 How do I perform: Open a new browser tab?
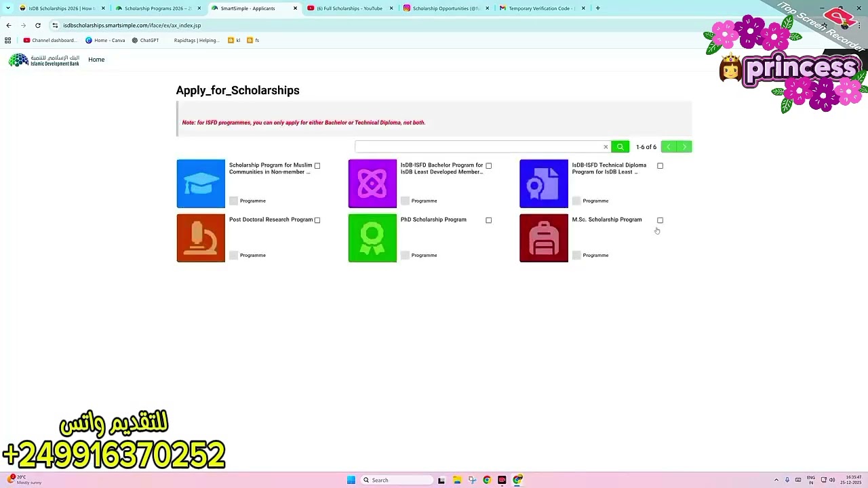(x=597, y=8)
